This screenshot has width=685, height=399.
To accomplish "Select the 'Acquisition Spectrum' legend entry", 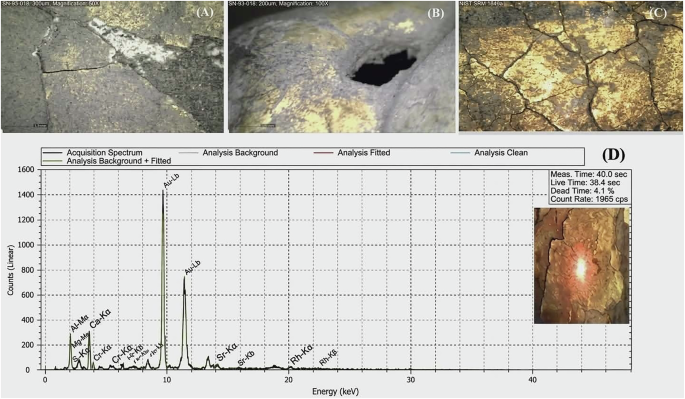I will tap(104, 153).
